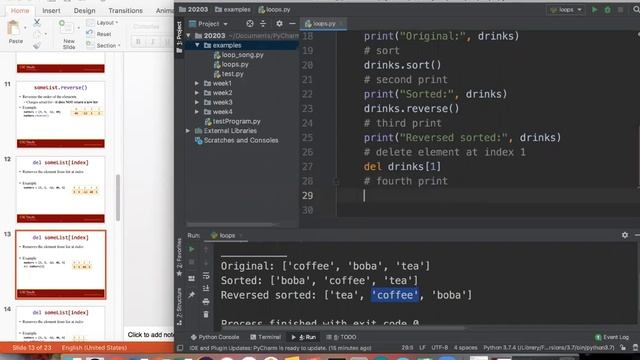This screenshot has width=640, height=360.
Task: Select Scratches and Consoles
Action: 237,140
